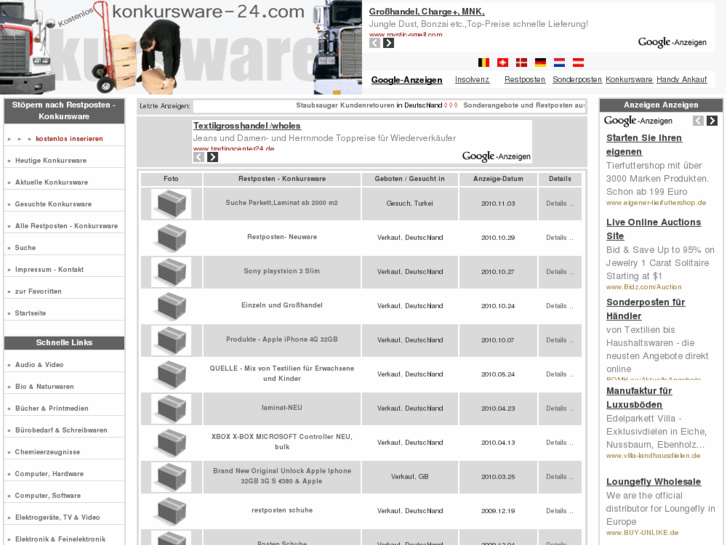Click the Austria flag icon
The image size is (727, 545).
(x=578, y=62)
